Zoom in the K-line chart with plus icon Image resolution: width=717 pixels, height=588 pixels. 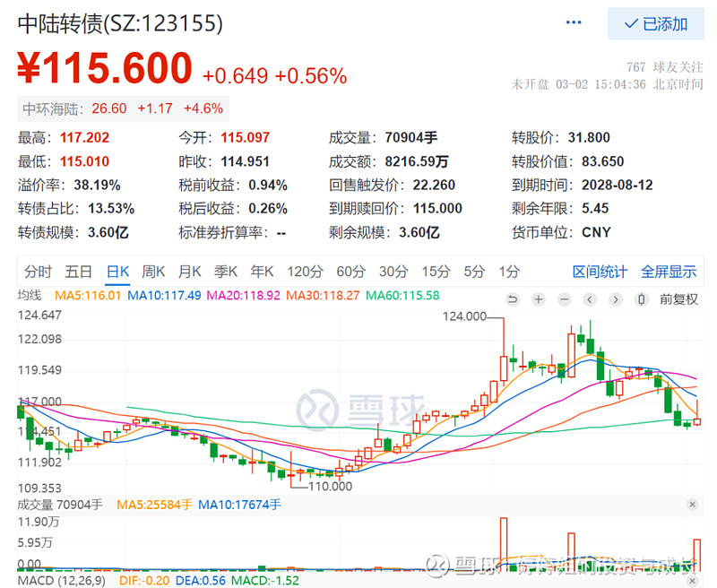pos(539,299)
